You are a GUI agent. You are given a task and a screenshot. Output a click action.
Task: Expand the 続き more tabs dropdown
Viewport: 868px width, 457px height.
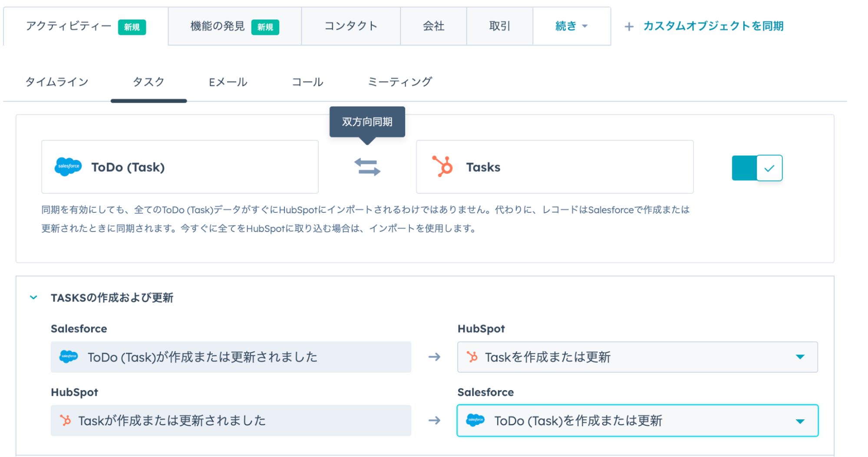(x=571, y=26)
